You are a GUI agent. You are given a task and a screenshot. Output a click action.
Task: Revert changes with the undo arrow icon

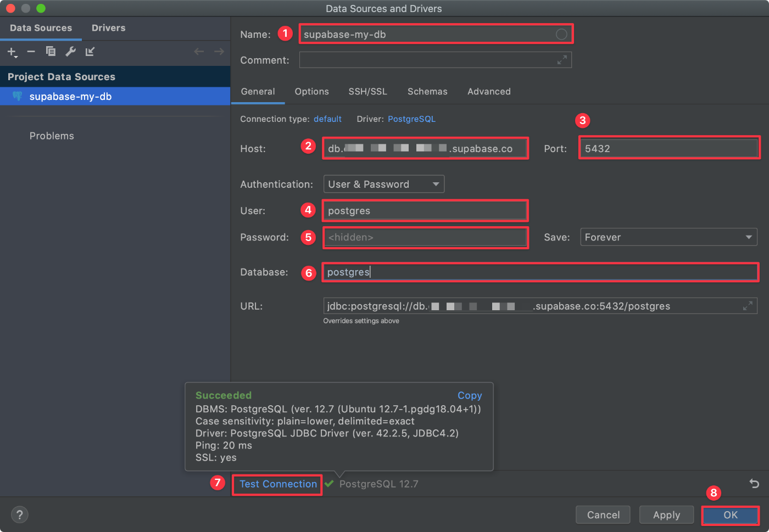tap(754, 483)
